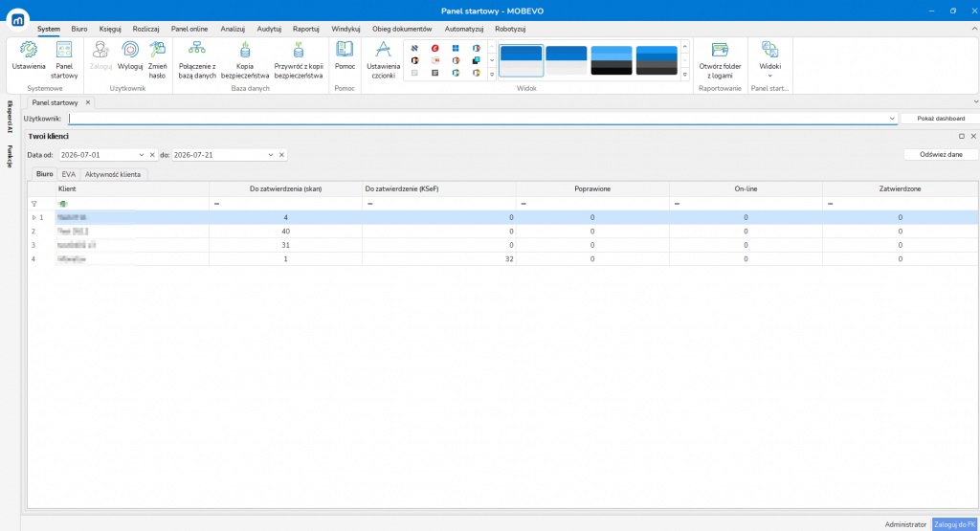This screenshot has width=980, height=531.
Task: Open the do date calendar dropdown
Action: (271, 155)
